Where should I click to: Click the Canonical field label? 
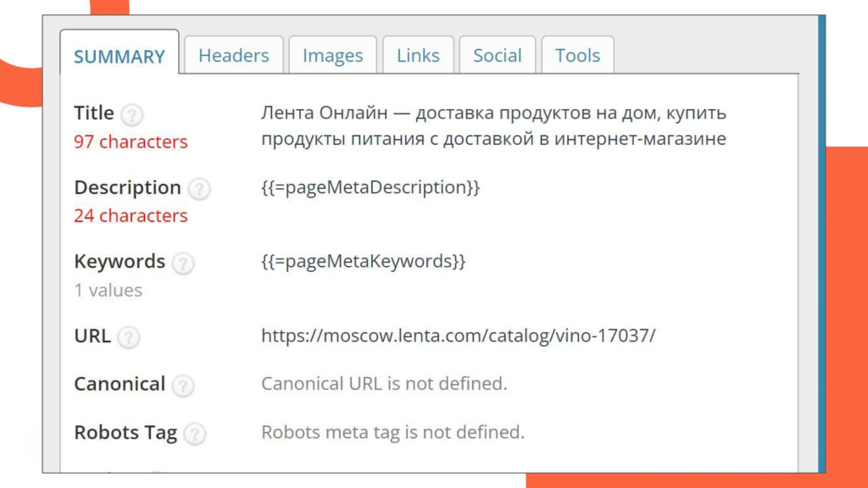tap(120, 384)
